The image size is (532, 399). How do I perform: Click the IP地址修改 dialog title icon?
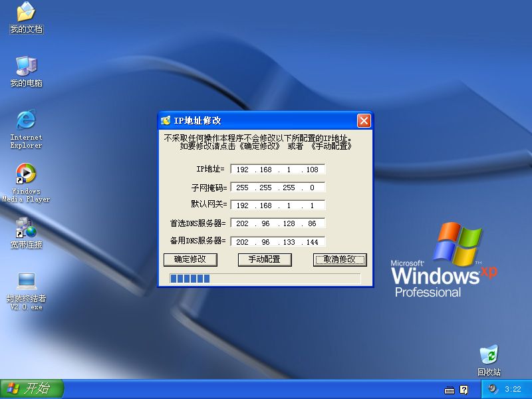(x=166, y=120)
